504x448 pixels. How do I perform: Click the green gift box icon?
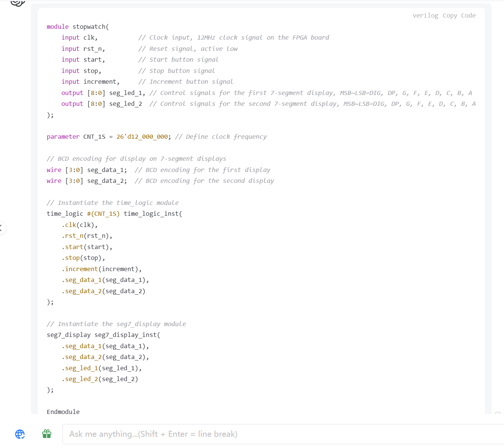(x=47, y=434)
